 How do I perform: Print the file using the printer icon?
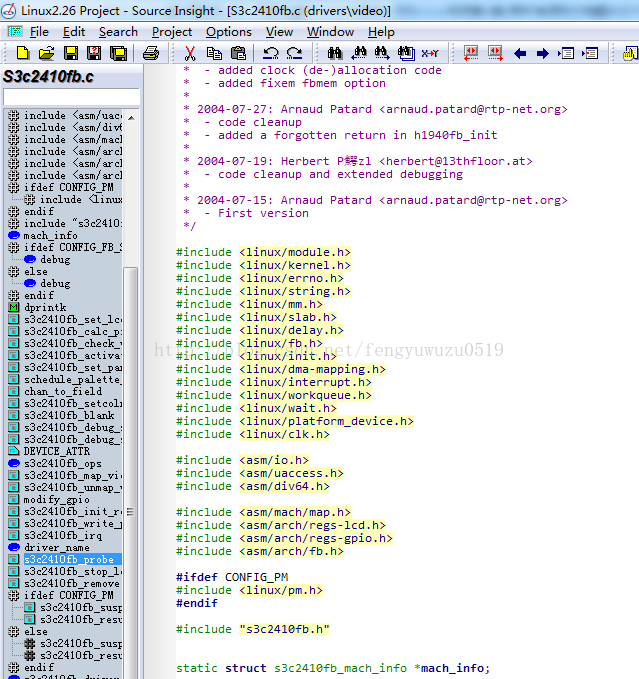[151, 53]
